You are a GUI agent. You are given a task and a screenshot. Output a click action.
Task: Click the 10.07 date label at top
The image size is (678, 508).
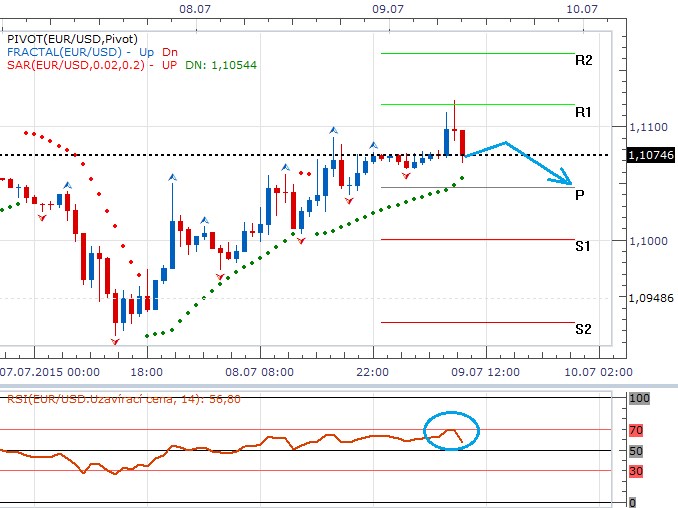[x=582, y=9]
